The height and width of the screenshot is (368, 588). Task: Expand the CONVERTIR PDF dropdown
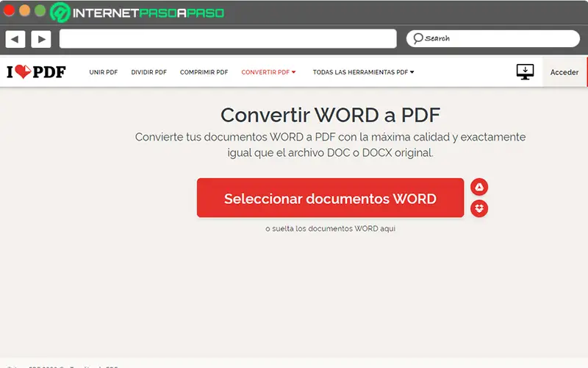click(x=268, y=72)
